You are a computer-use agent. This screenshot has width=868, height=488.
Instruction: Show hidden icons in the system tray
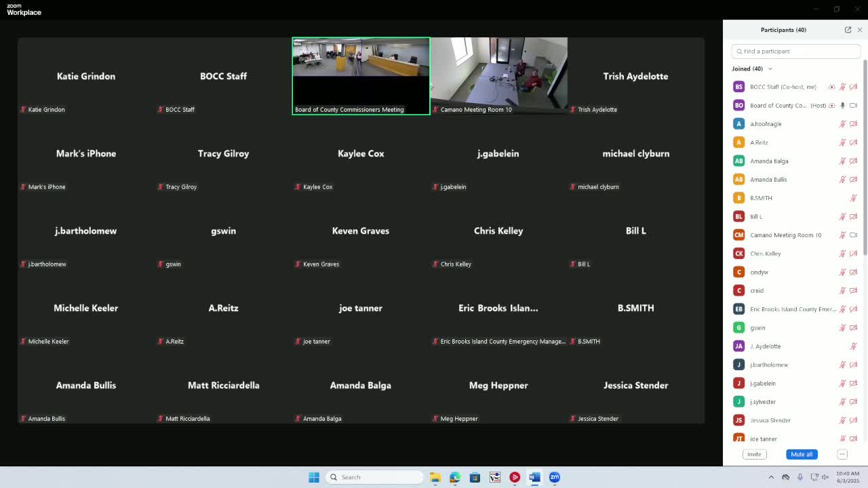[771, 477]
